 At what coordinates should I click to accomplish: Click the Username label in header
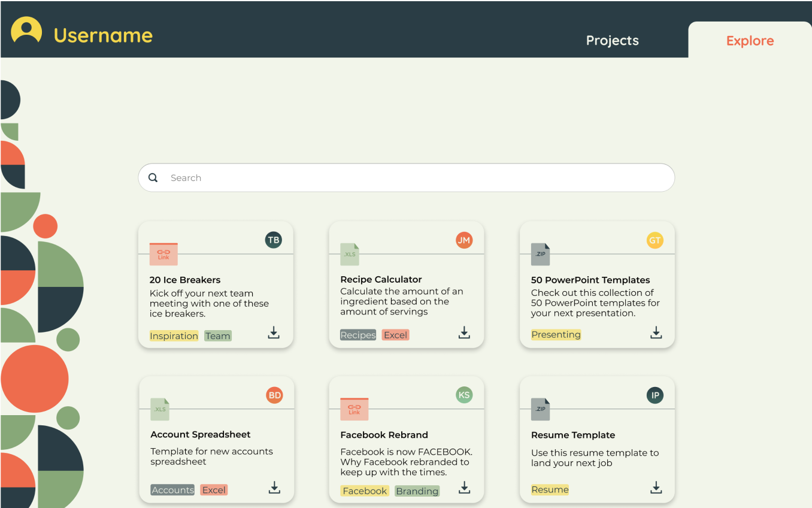[x=103, y=35]
